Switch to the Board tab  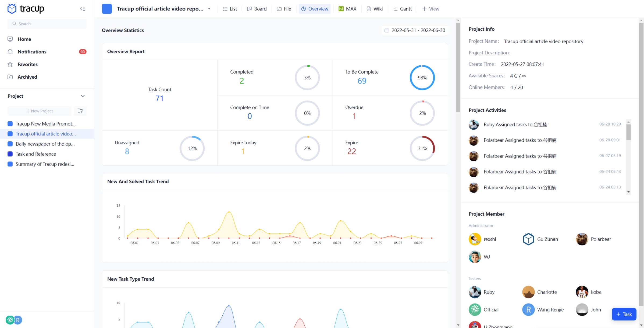coord(257,9)
